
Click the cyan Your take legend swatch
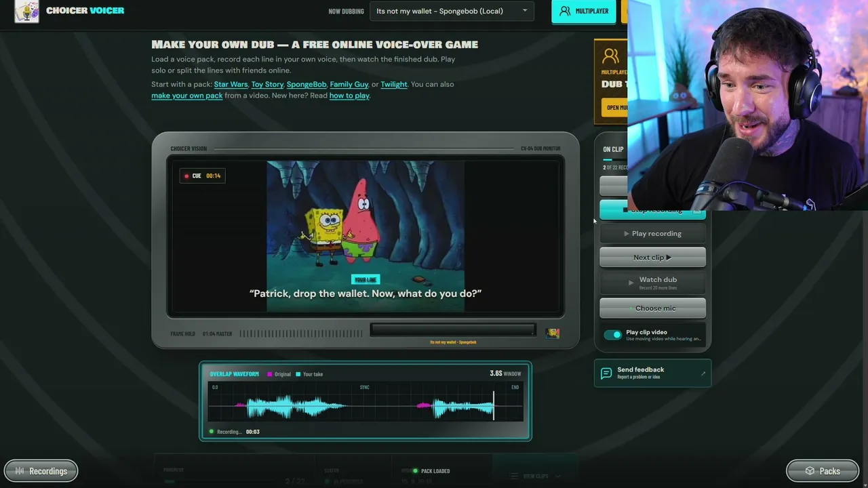coord(298,374)
